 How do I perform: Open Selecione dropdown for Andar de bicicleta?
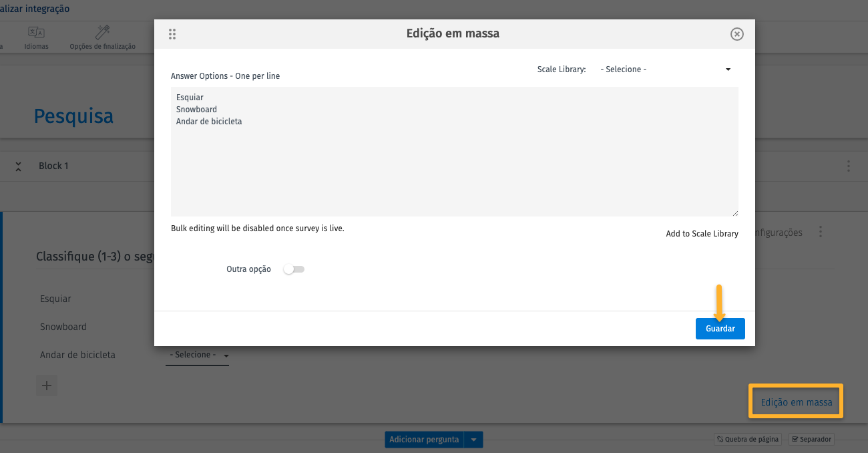[198, 355]
